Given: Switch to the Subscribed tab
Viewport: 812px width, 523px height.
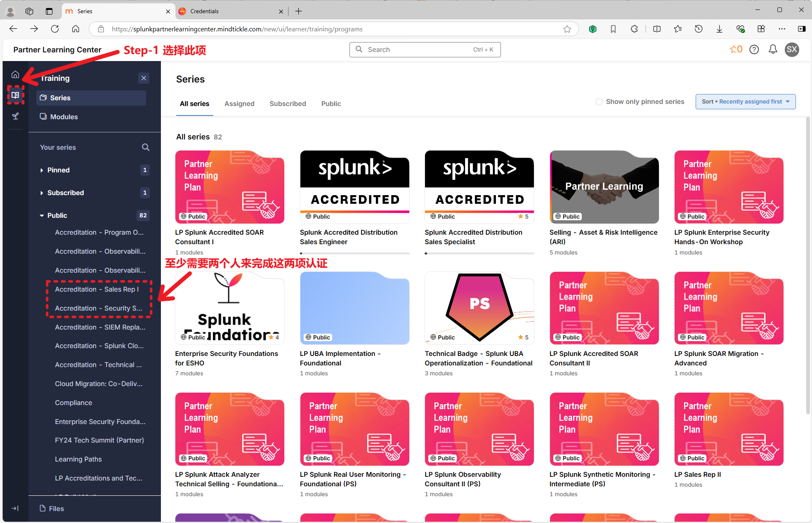Looking at the screenshot, I should tap(288, 104).
